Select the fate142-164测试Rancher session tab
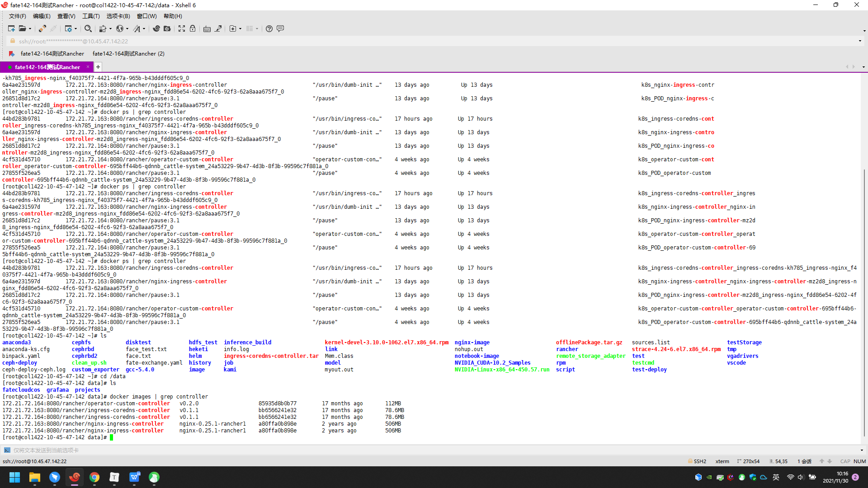Screen dimensions: 868x488 [x=46, y=67]
